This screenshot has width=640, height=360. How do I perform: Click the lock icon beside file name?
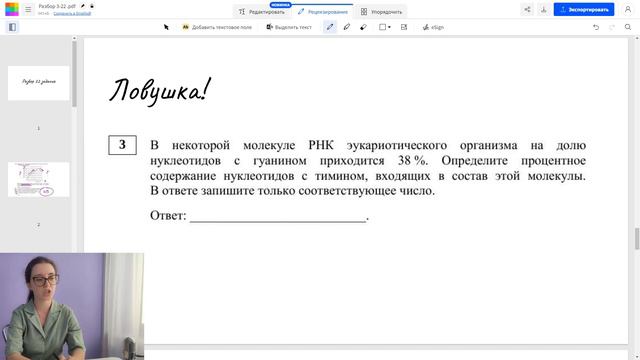pyautogui.click(x=92, y=6)
